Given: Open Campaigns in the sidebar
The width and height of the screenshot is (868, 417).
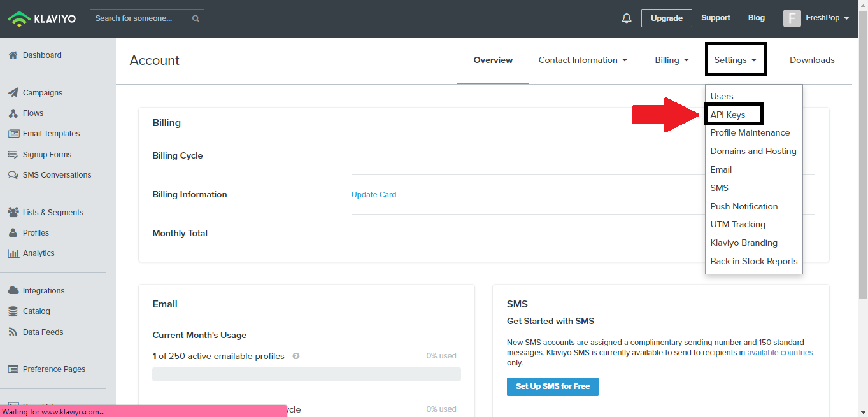Looking at the screenshot, I should tap(43, 93).
